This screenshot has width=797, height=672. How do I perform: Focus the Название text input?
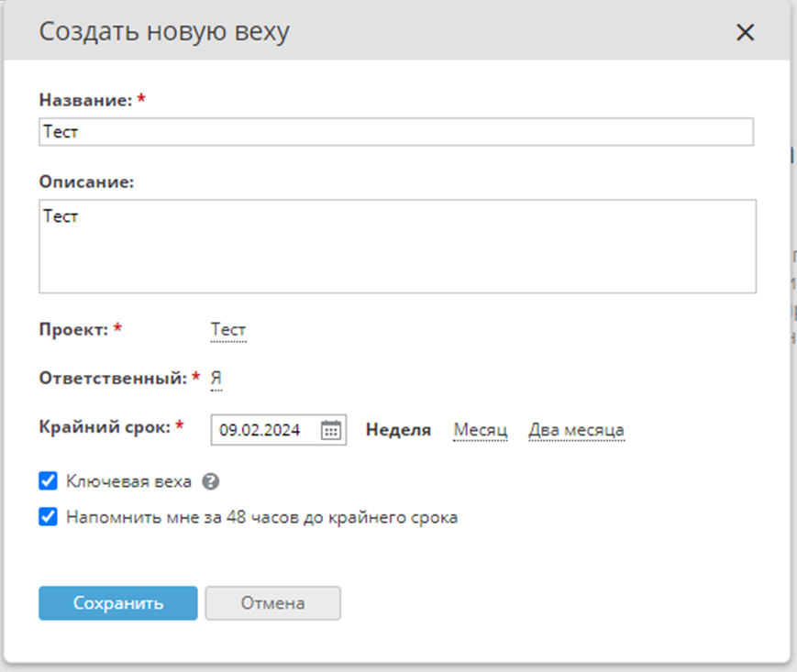(x=396, y=132)
